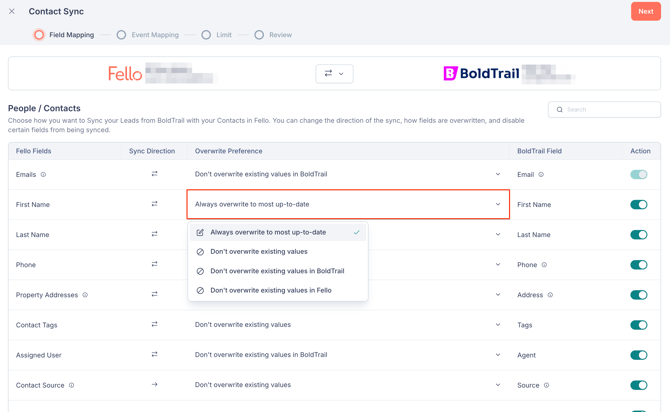Click First Name sync direction icon

coord(154,204)
